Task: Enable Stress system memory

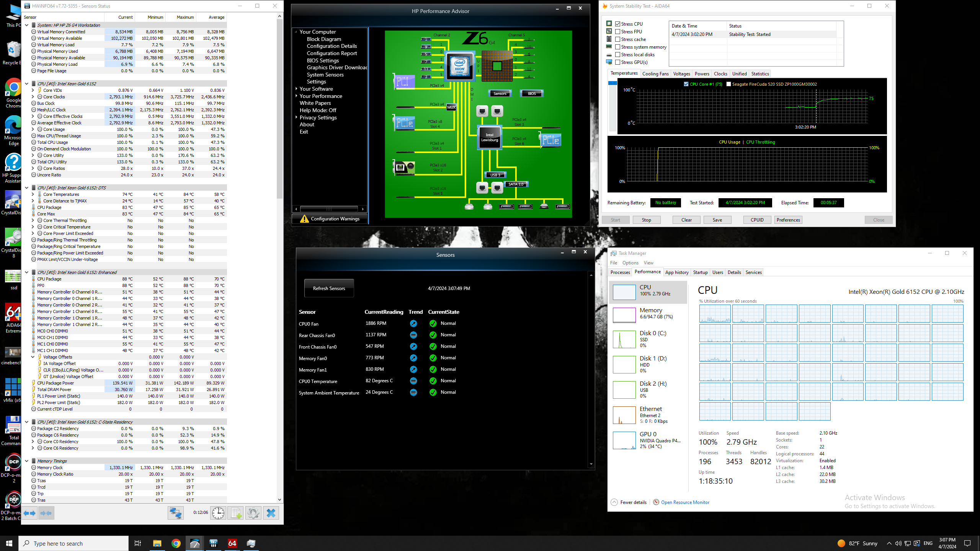Action: 617,47
